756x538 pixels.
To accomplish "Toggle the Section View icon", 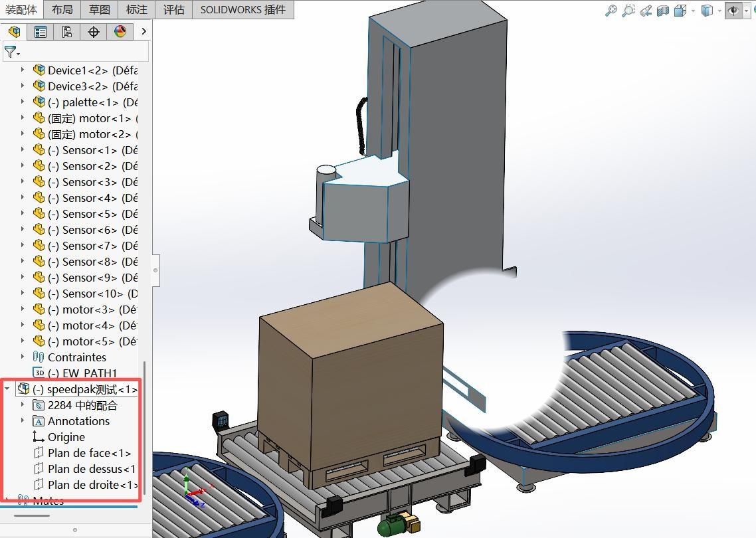I will coord(663,11).
